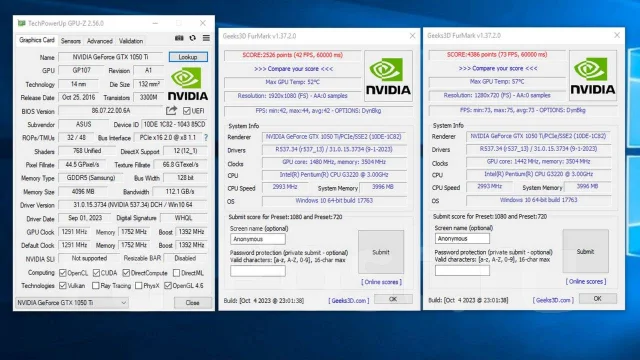This screenshot has width=640, height=360.
Task: Click the NVIDIA logo in GPU-Z
Action: [x=187, y=84]
